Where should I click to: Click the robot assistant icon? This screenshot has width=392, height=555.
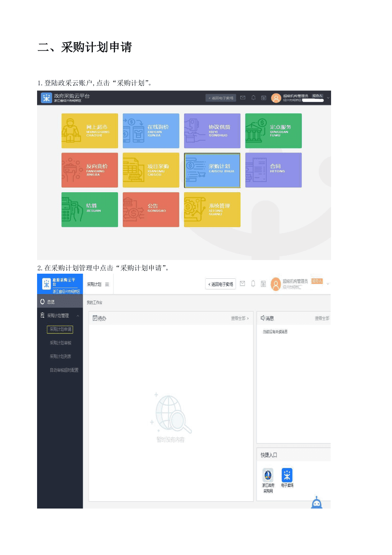click(316, 503)
